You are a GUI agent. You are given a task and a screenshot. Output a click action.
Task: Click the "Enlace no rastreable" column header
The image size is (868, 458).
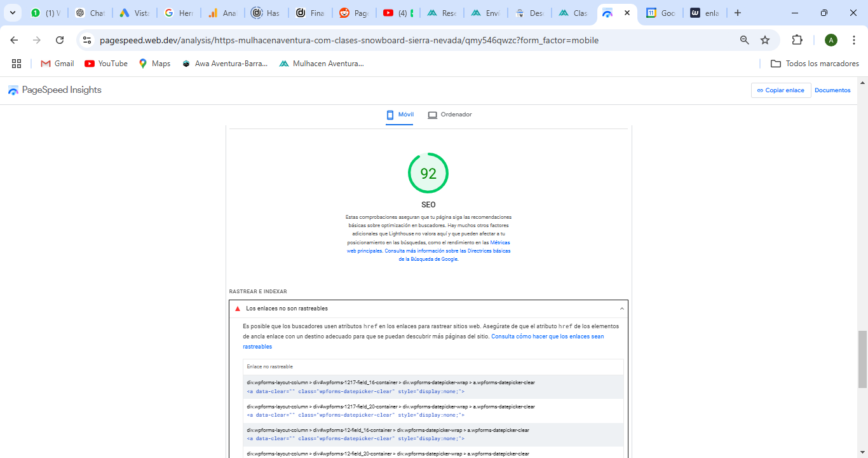coord(270,367)
